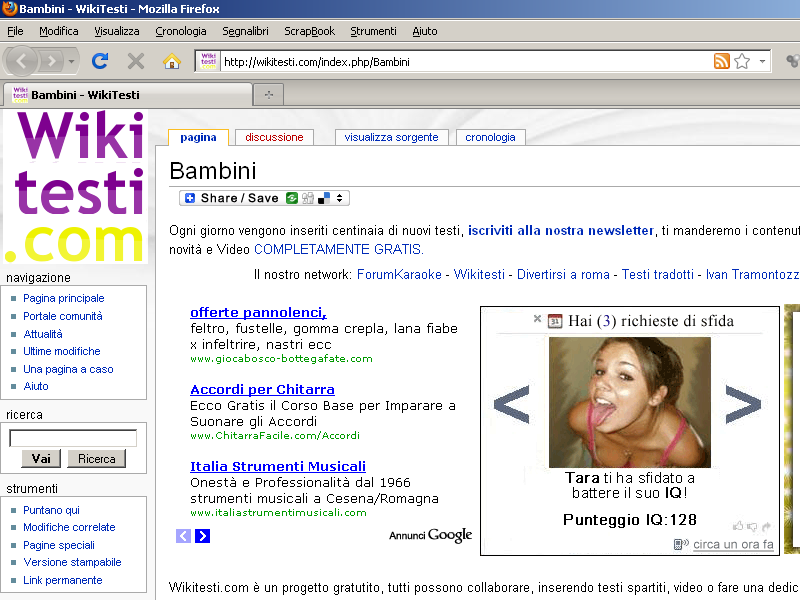The height and width of the screenshot is (600, 800).
Task: Switch to the pagina tab
Action: pos(198,137)
